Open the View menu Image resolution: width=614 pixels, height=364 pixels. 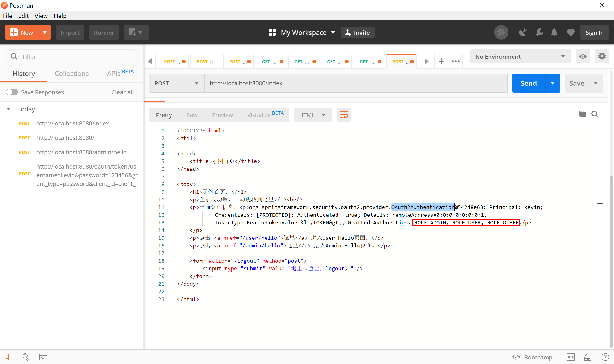pyautogui.click(x=41, y=16)
